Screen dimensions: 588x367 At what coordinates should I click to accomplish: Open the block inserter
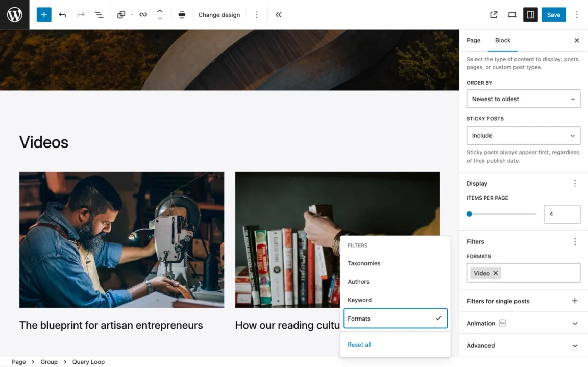pyautogui.click(x=43, y=15)
